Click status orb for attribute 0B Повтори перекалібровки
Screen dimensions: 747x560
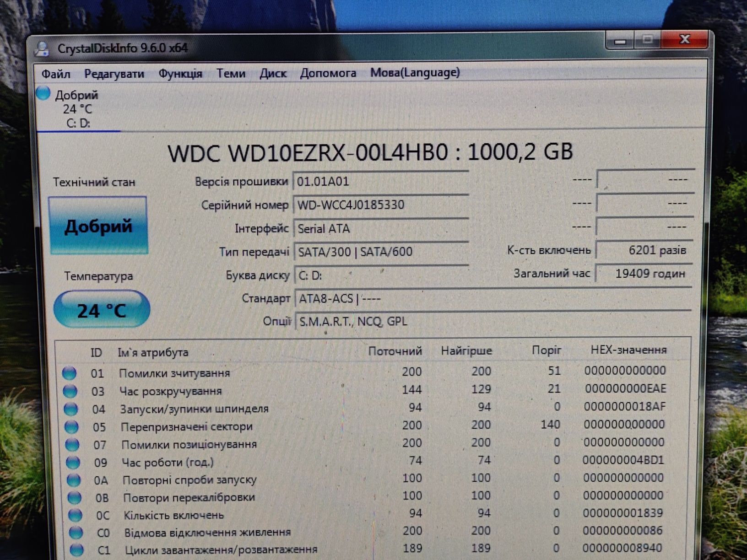[x=74, y=497]
